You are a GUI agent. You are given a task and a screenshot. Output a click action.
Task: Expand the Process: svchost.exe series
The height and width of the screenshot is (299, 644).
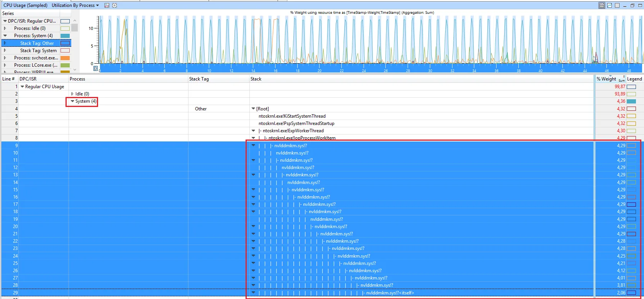click(x=5, y=58)
